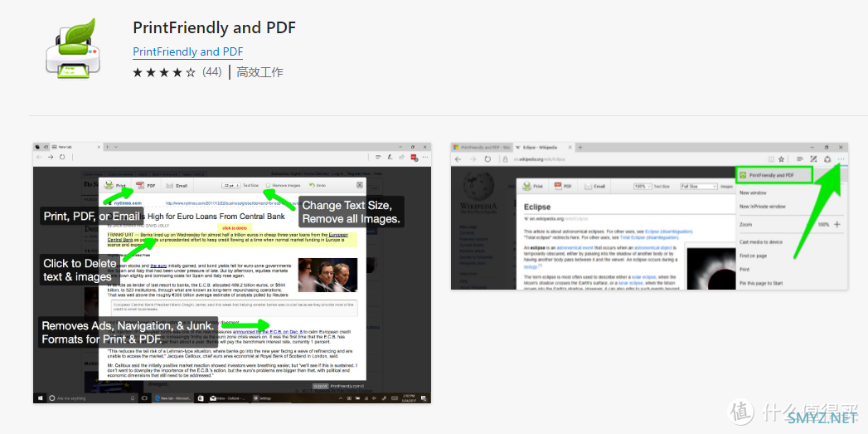Click the Print printer icon in left screenshot
Image resolution: width=868 pixels, height=434 pixels.
point(109,186)
